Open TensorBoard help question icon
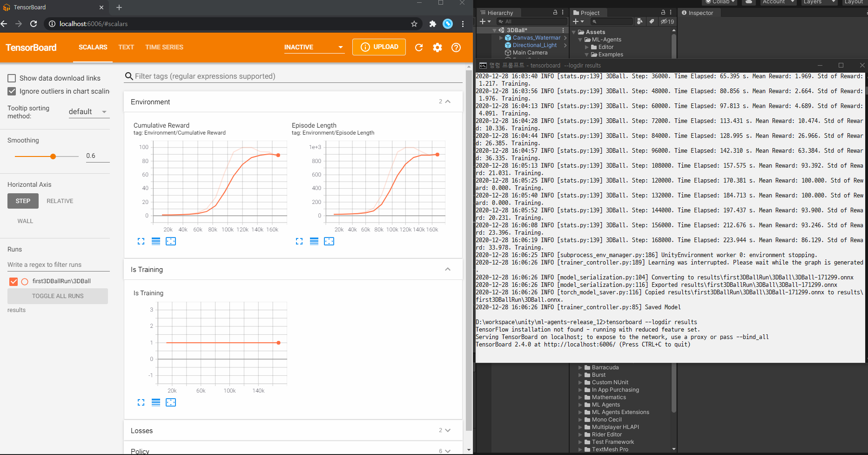Screen dimensions: 868x455 click(456, 47)
